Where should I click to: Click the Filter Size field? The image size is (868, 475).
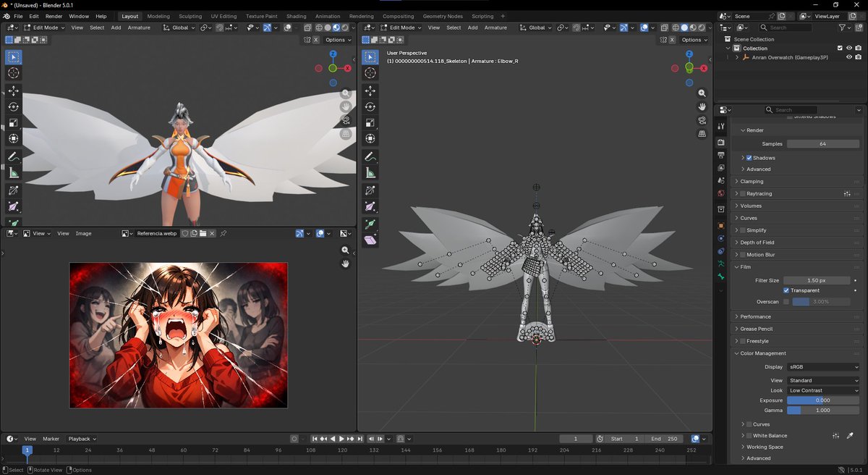coord(817,280)
